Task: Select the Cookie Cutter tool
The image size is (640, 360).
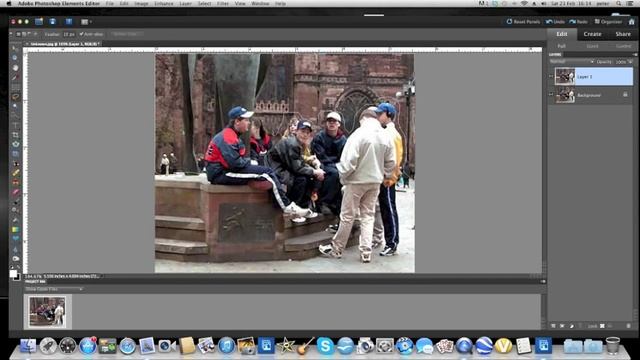Action: [16, 144]
